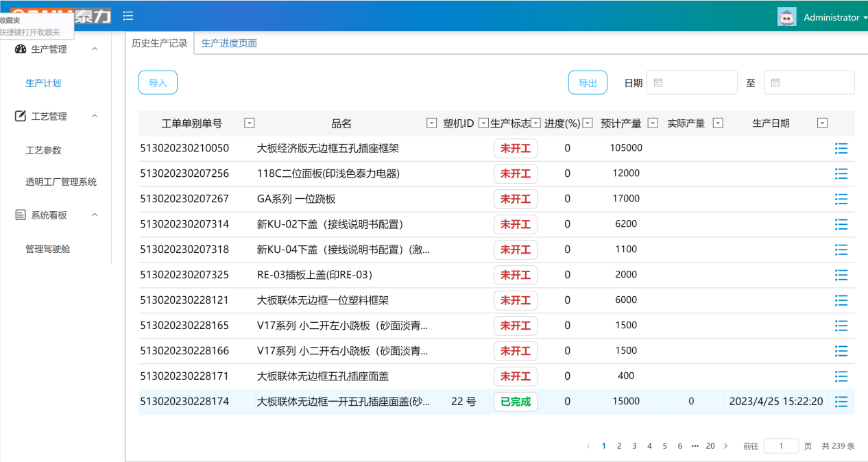Open filter dropdown for 塑机ID column

tap(483, 123)
